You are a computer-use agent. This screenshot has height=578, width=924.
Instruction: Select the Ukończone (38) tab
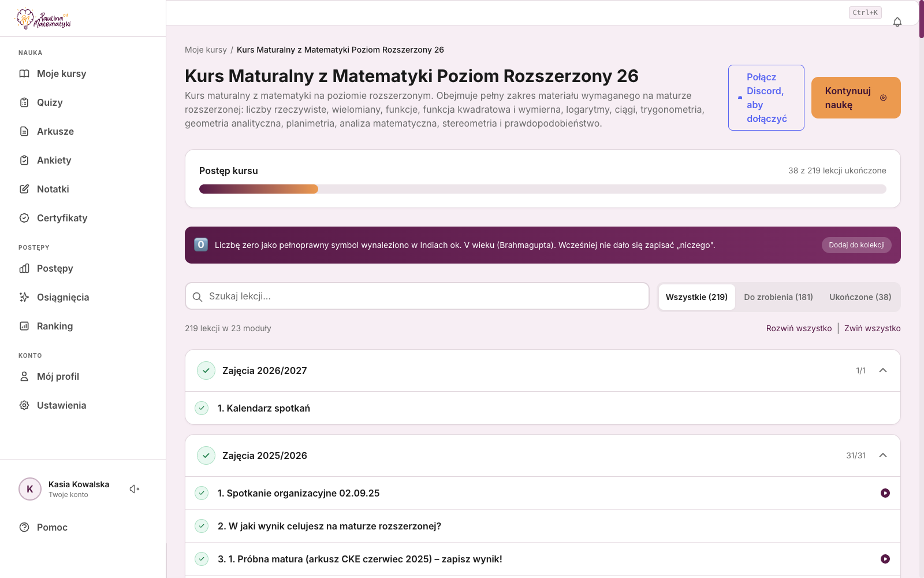click(860, 297)
